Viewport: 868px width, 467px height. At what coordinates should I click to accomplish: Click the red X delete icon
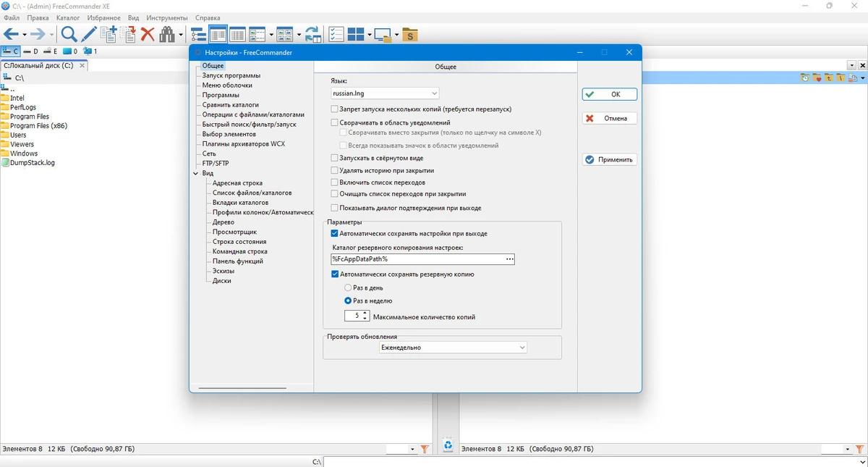coord(148,34)
